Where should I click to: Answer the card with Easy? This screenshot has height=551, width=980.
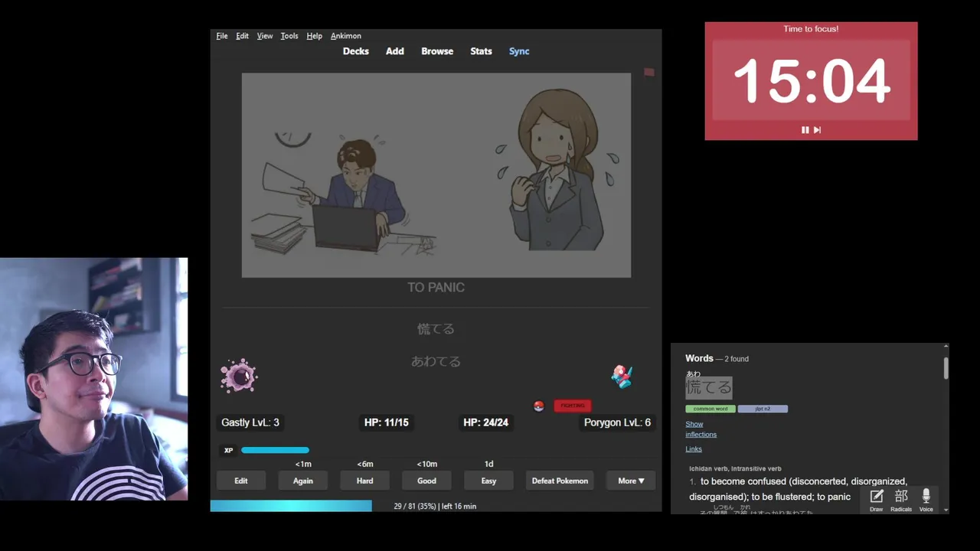point(489,481)
